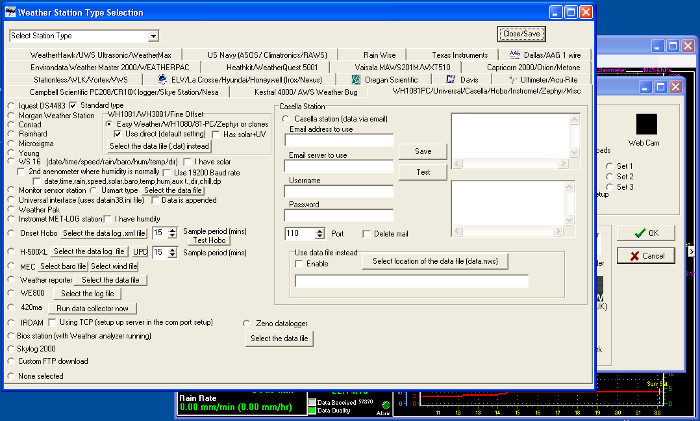Image resolution: width=700 pixels, height=421 pixels.
Task: Focus the Username input field
Action: (x=339, y=191)
